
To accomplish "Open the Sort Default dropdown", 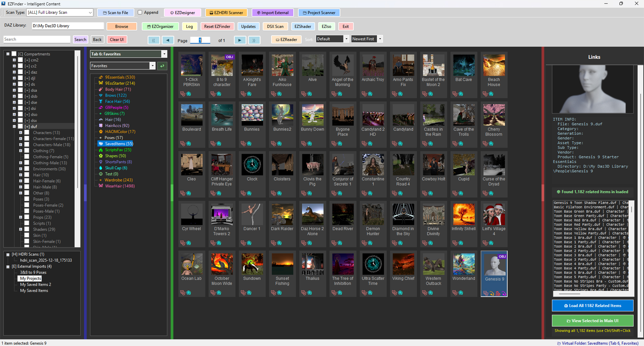I will tap(332, 39).
